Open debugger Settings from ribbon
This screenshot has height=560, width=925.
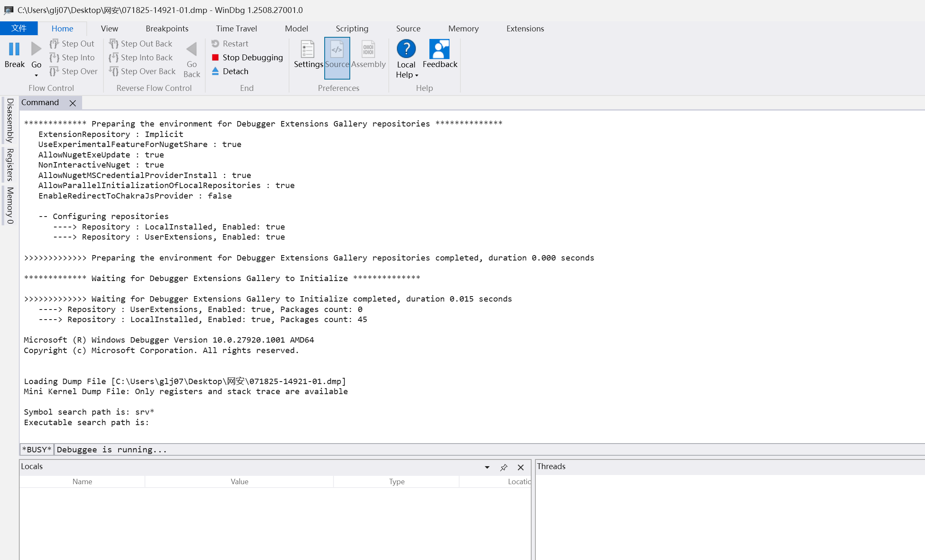pyautogui.click(x=308, y=54)
